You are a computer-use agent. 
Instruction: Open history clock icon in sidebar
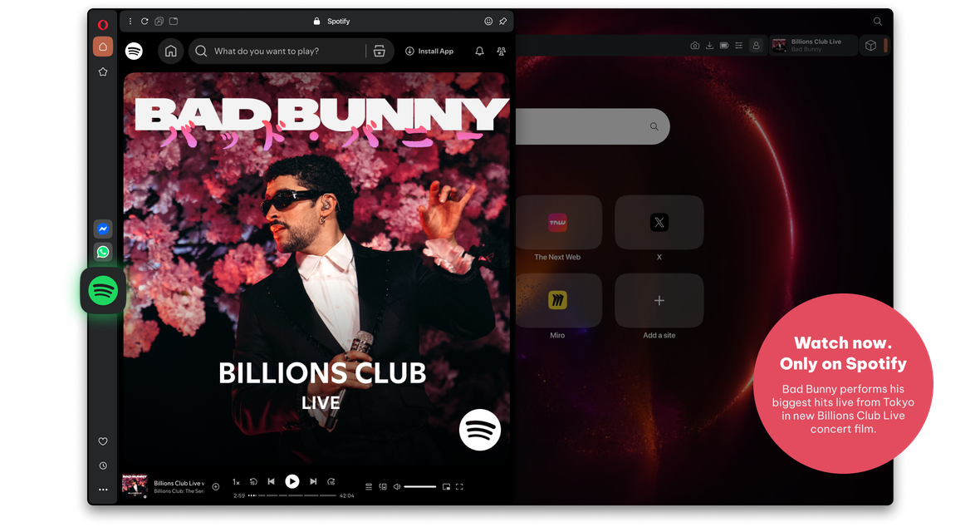coord(103,465)
